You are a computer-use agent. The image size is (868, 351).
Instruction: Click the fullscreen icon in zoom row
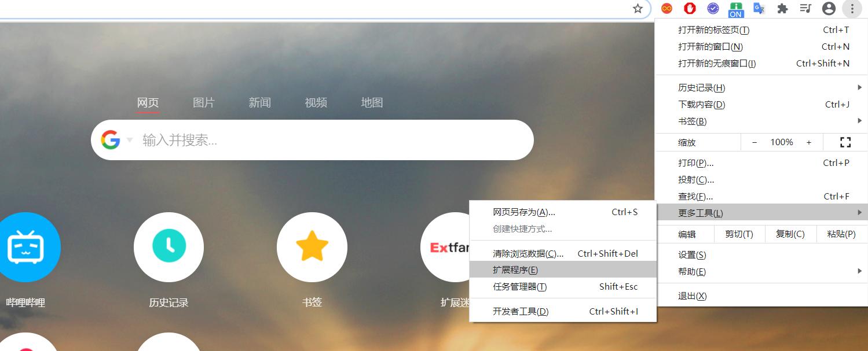(845, 142)
